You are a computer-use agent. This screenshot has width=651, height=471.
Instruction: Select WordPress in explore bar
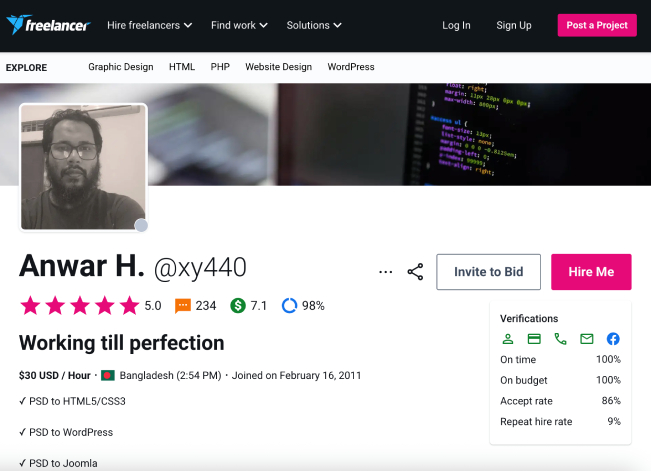(350, 67)
